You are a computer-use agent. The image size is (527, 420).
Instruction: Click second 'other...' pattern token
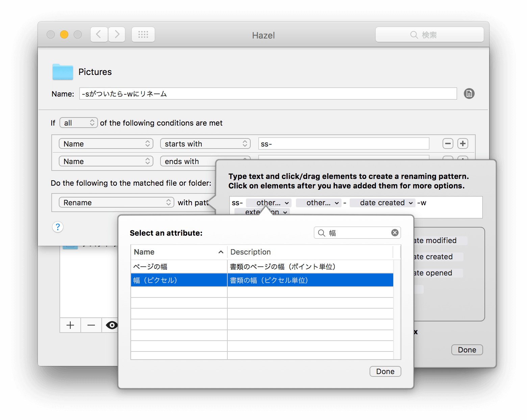coord(319,203)
